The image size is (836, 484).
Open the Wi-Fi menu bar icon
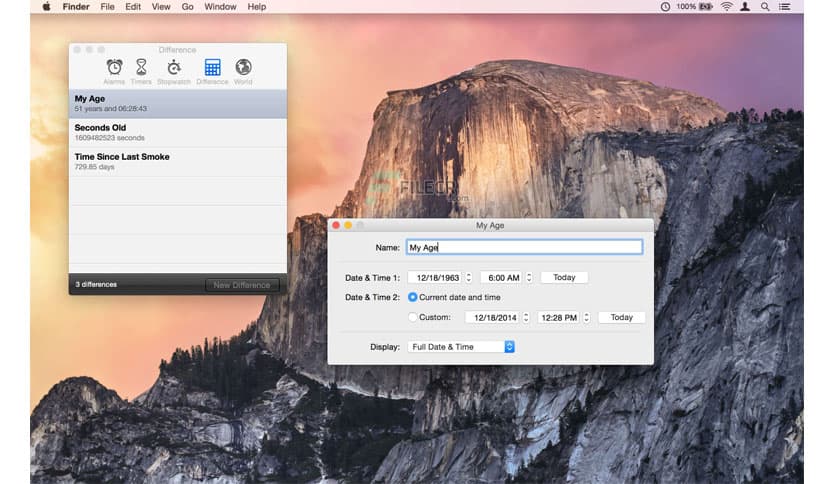726,7
